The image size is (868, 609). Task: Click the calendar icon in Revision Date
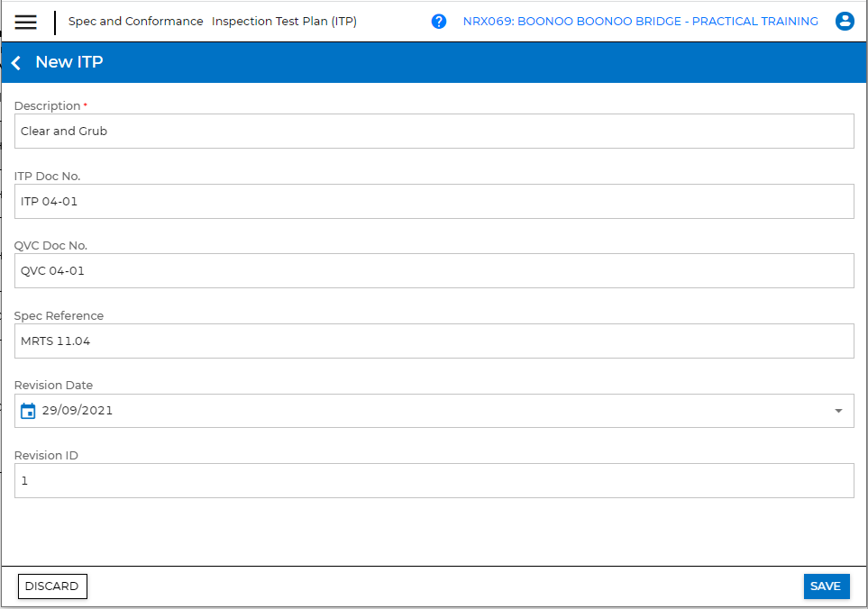(x=28, y=411)
